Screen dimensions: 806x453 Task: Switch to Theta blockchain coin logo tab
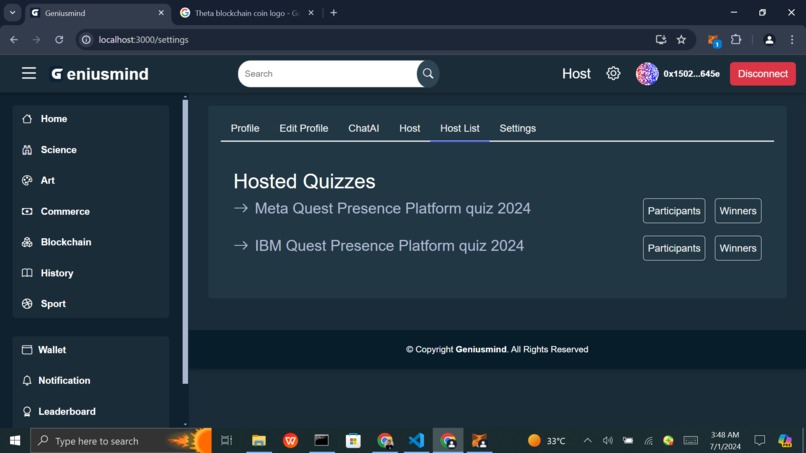pyautogui.click(x=247, y=13)
